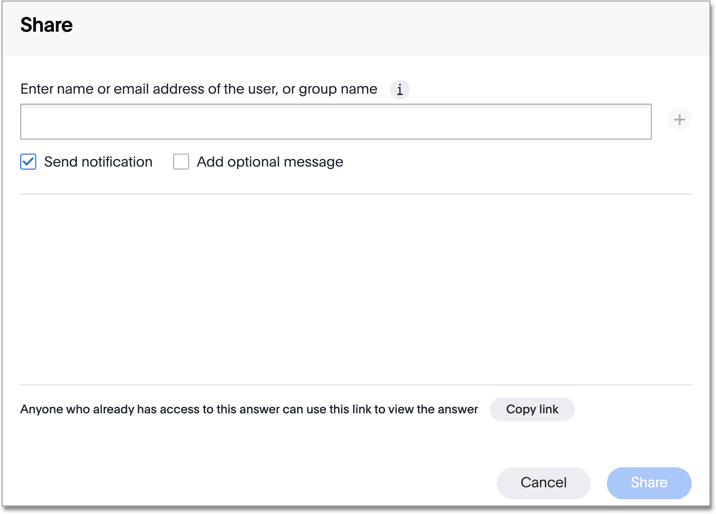Viewport: 716px width, 514px height.
Task: Click the blue Share button
Action: tap(648, 482)
